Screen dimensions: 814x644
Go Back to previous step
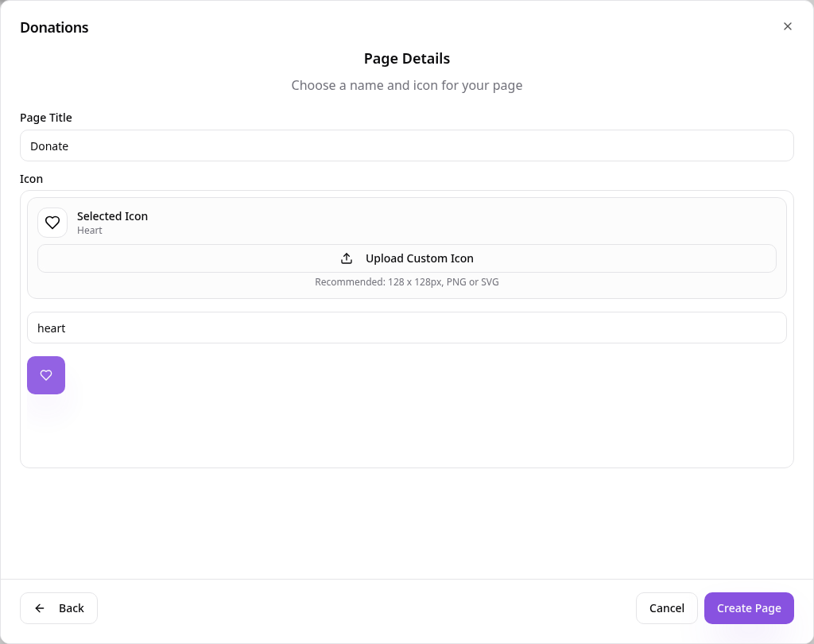point(59,608)
